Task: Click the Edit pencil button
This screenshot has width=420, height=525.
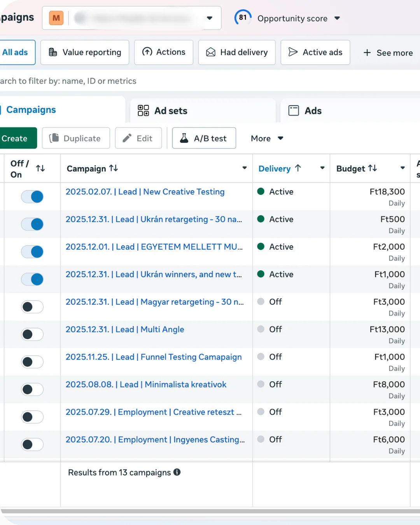Action: (138, 138)
